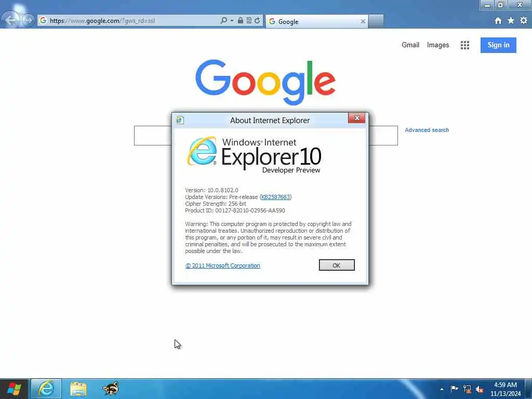Open a new tab with the blank tab button
The height and width of the screenshot is (399, 532).
pos(376,21)
